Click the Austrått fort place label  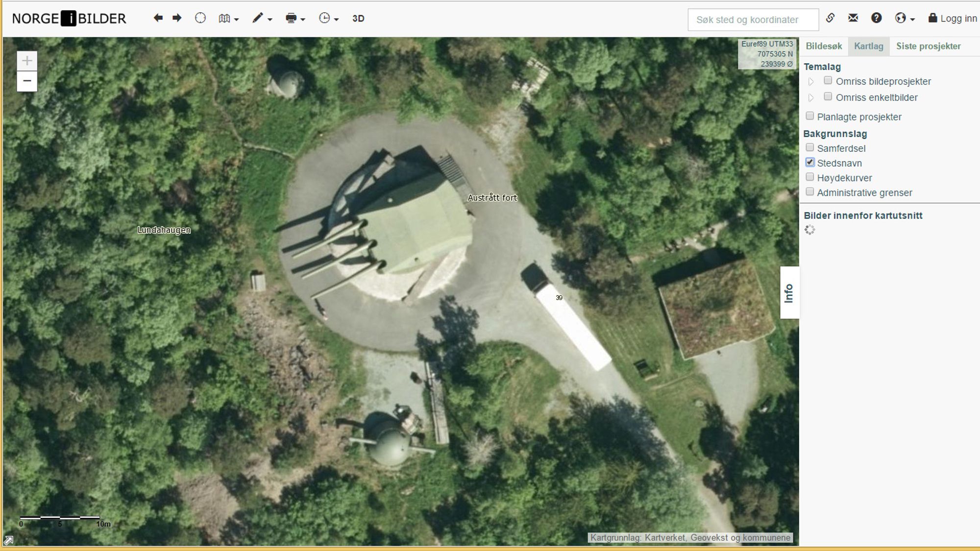click(492, 198)
